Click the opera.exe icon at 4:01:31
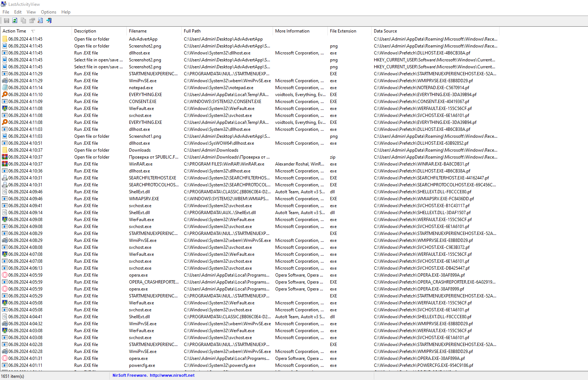 click(5, 358)
